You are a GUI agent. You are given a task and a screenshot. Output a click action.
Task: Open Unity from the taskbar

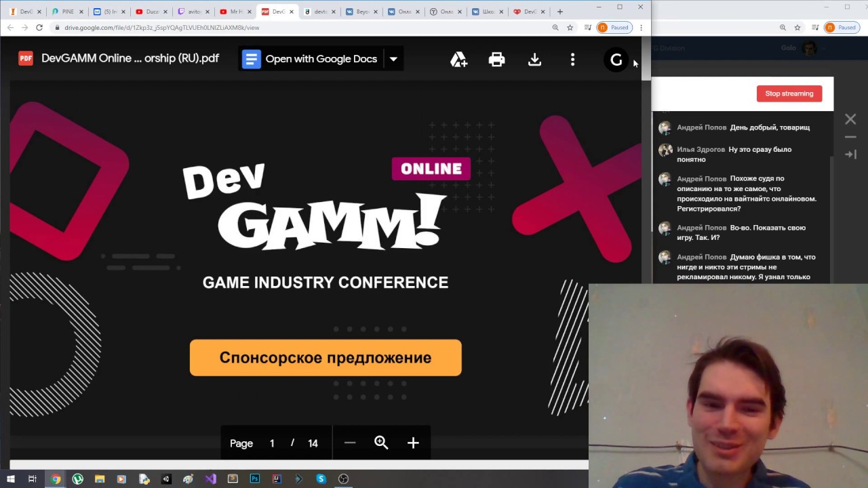[x=166, y=479]
